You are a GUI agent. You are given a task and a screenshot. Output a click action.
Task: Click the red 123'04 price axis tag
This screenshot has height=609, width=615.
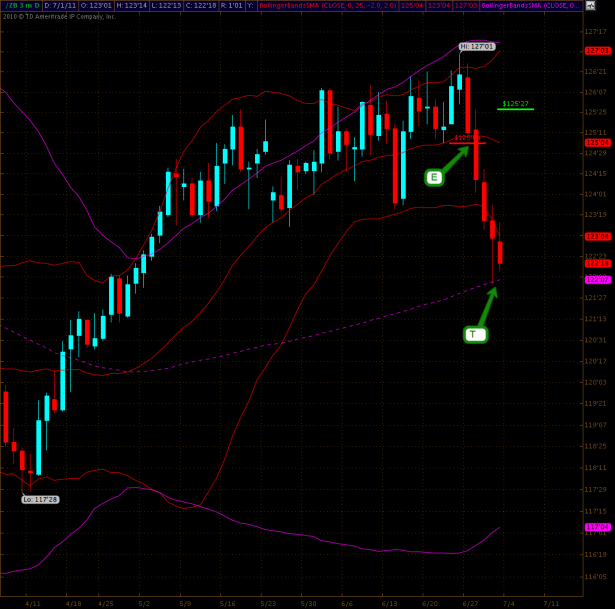tap(597, 236)
